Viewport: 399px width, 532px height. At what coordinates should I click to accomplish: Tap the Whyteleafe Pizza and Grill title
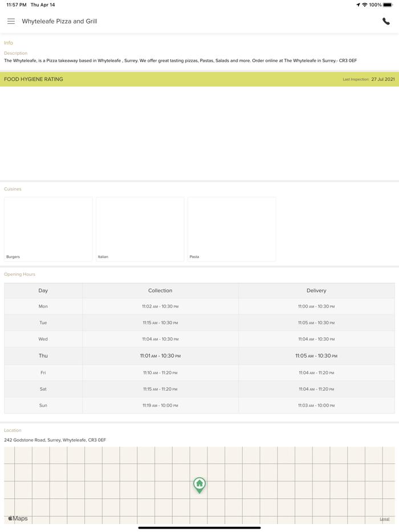(x=59, y=21)
